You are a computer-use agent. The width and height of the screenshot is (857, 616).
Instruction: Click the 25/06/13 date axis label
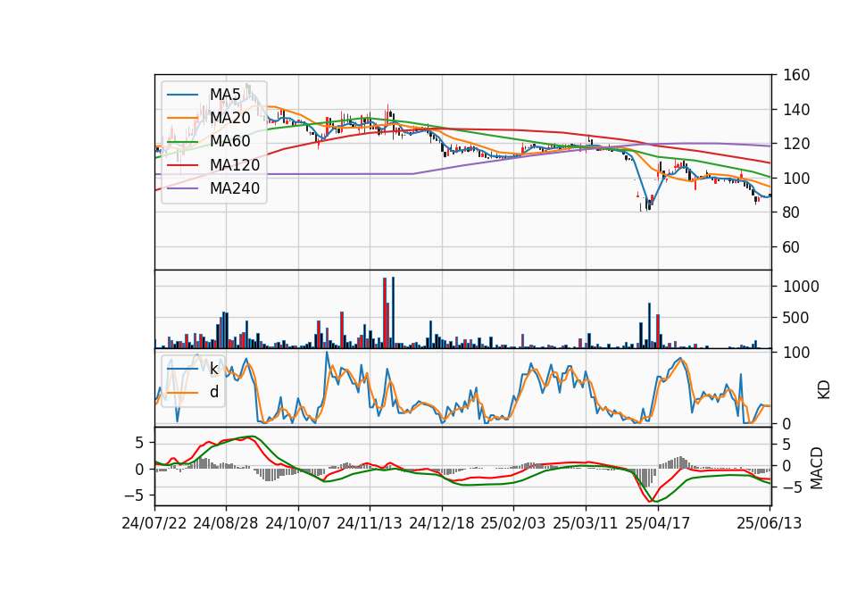tap(769, 523)
